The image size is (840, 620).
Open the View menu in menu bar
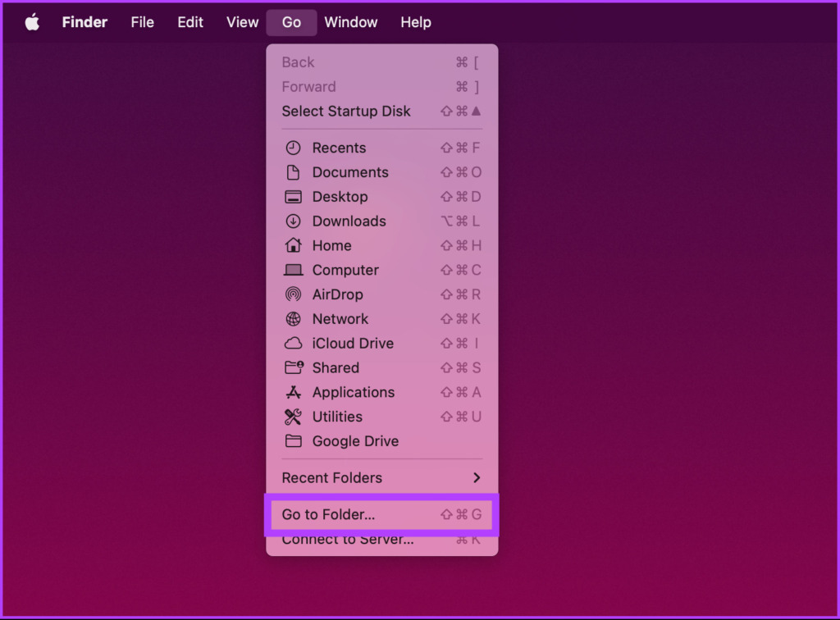(242, 22)
